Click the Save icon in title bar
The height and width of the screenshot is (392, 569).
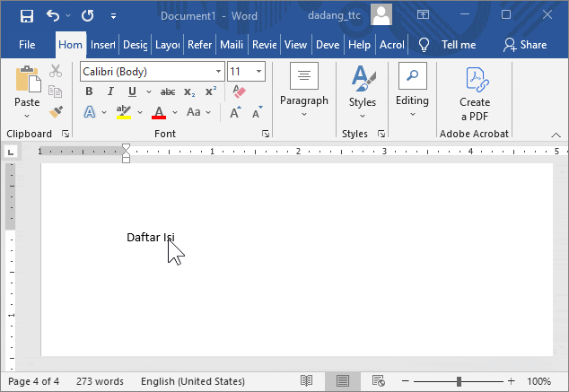click(x=26, y=16)
